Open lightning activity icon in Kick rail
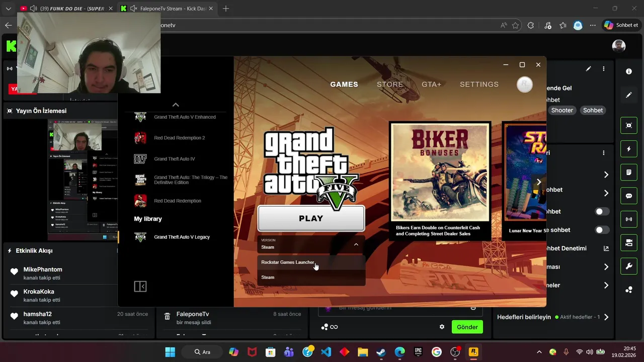 tap(629, 149)
